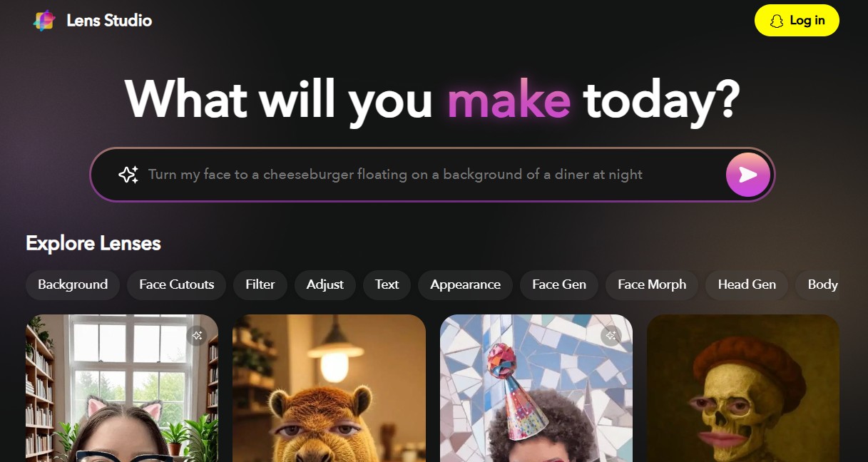Submit prompt with the pink arrow button

click(747, 175)
